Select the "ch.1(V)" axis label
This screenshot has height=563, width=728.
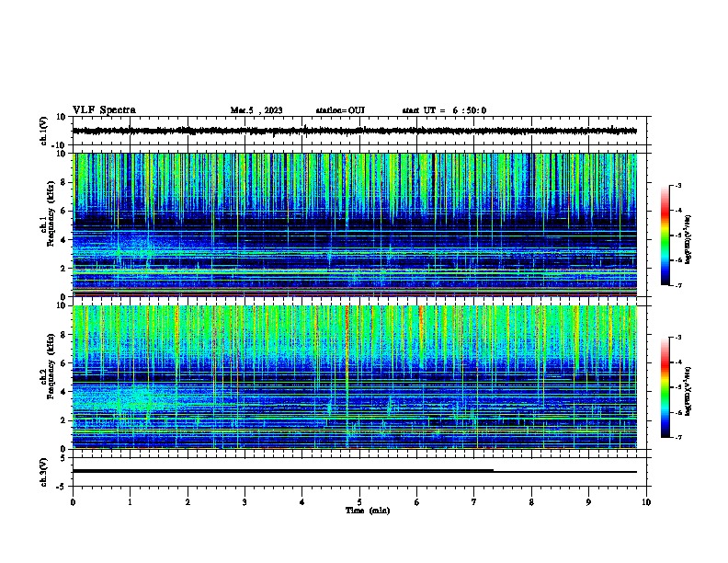coord(44,131)
